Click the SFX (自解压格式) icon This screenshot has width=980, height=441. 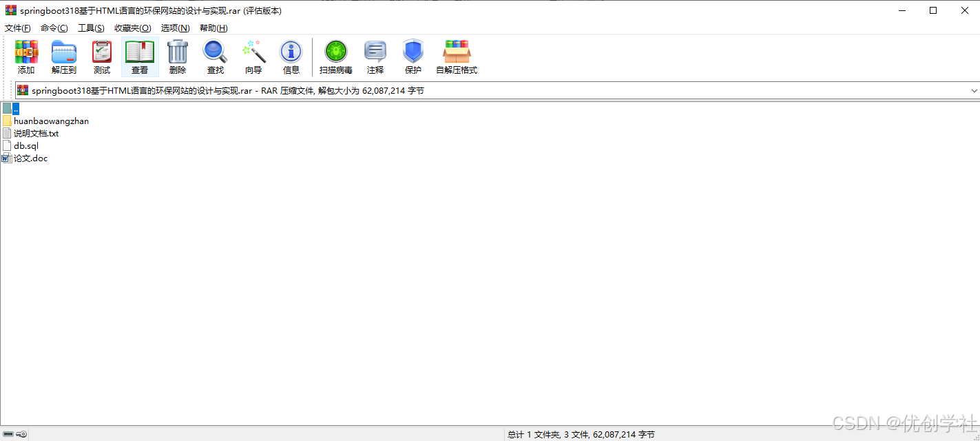457,52
